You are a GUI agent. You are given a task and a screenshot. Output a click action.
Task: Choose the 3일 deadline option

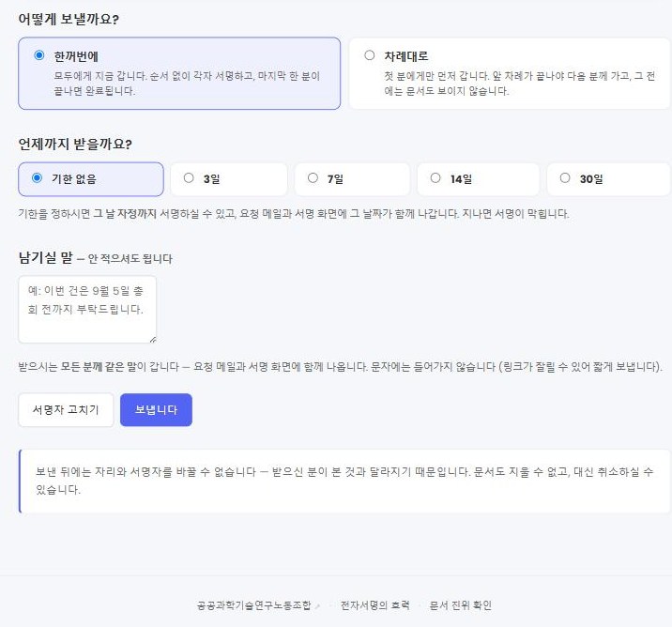[229, 179]
